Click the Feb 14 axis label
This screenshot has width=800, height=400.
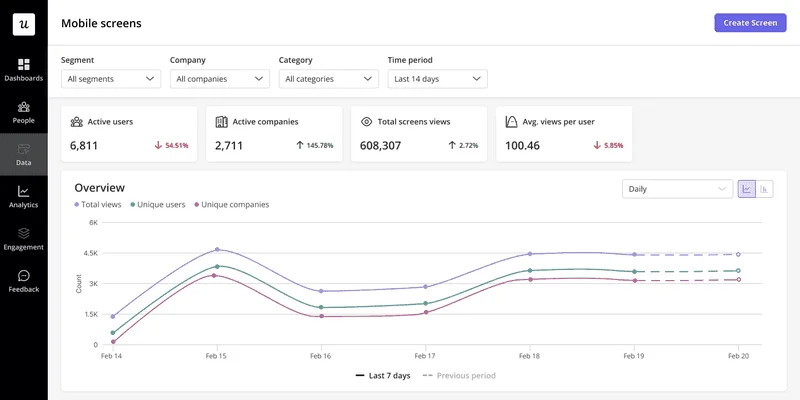[111, 356]
